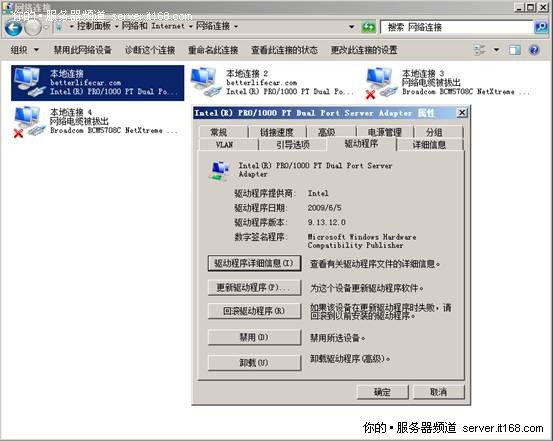
Task: Close the adapter properties dialog
Action: 462,113
